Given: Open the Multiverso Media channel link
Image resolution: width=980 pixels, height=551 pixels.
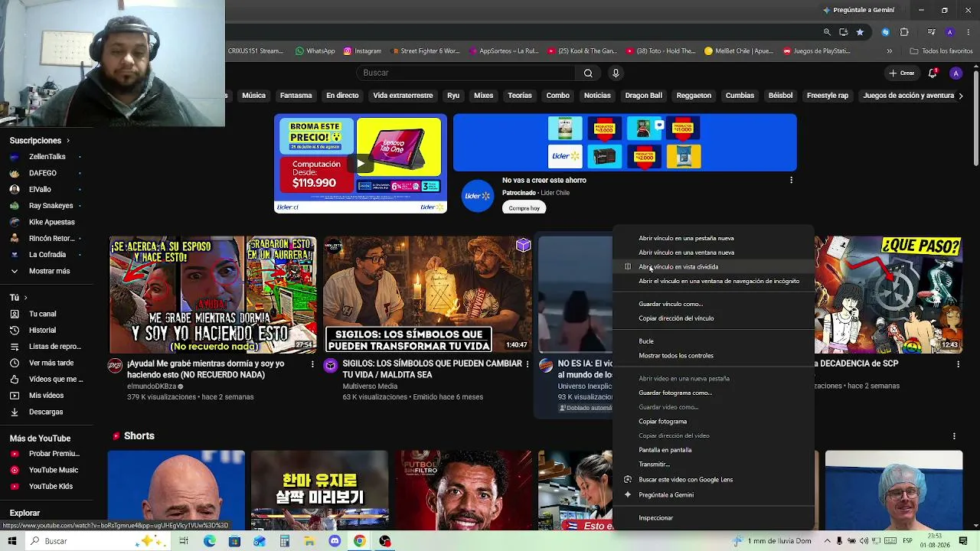Looking at the screenshot, I should click(x=370, y=386).
